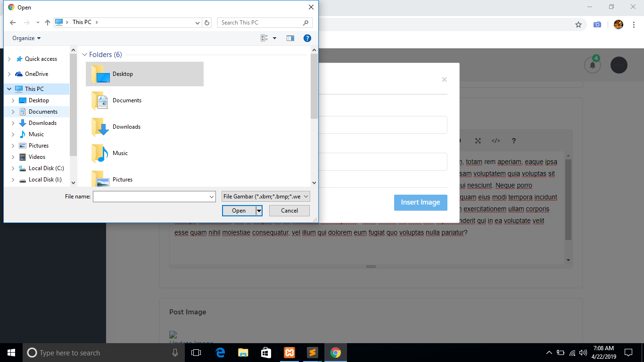Open XAMPP from the taskbar

[289, 353]
